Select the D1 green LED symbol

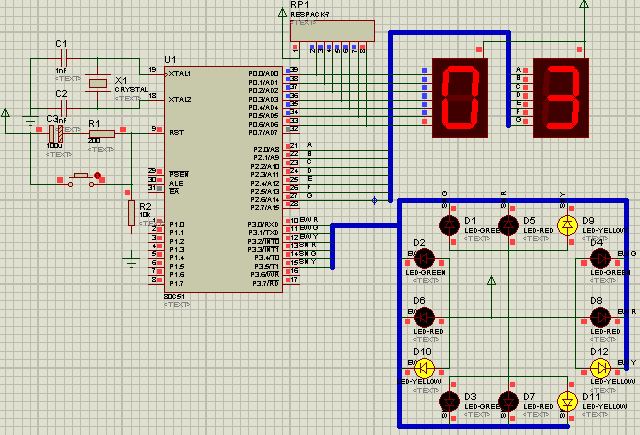pyautogui.click(x=449, y=225)
